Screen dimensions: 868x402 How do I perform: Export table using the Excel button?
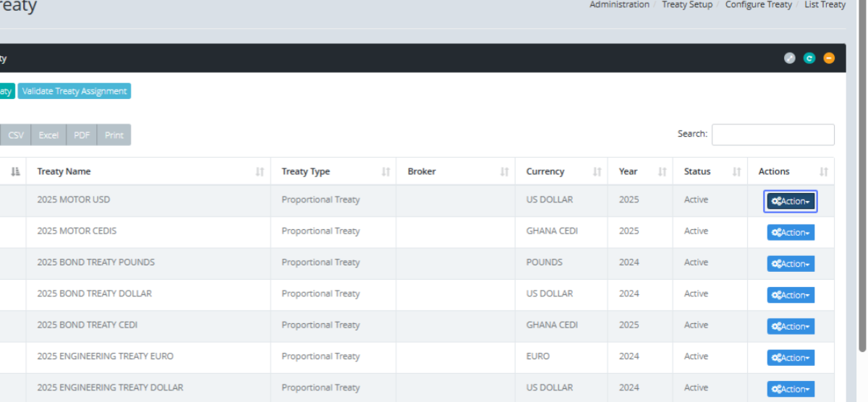48,135
